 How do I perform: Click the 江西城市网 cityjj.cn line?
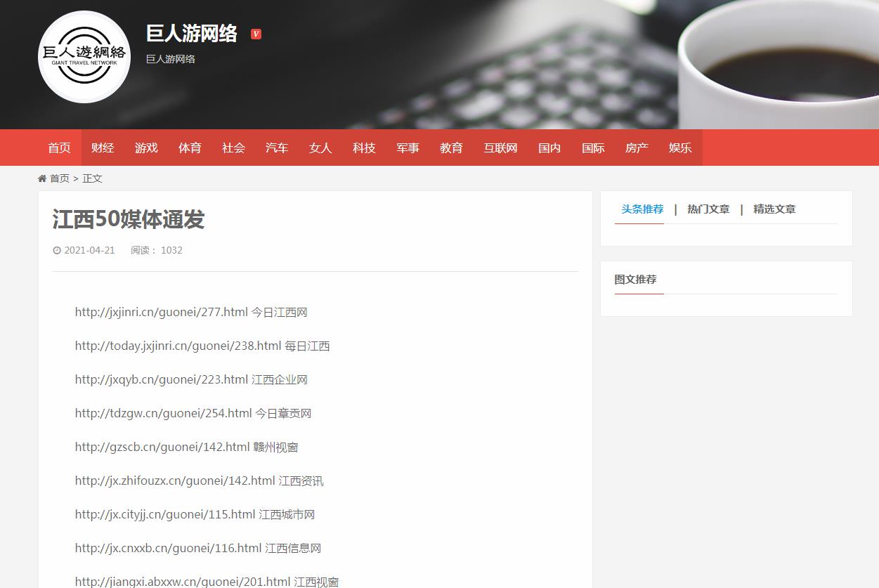click(x=195, y=514)
